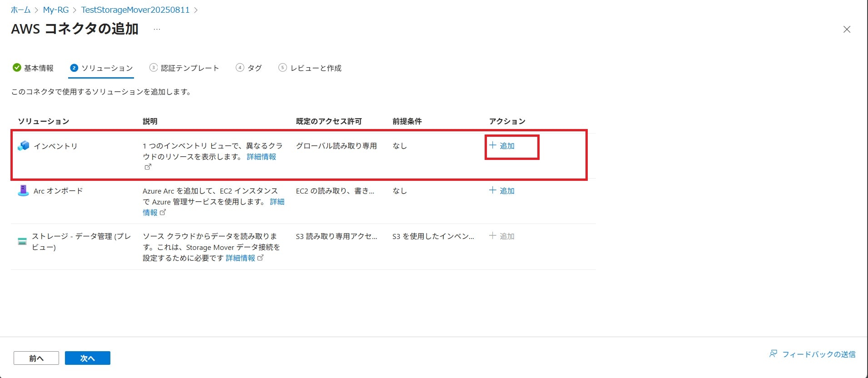Image resolution: width=868 pixels, height=378 pixels.
Task: Open 詳細情報 link for インベントリ
Action: (262, 157)
